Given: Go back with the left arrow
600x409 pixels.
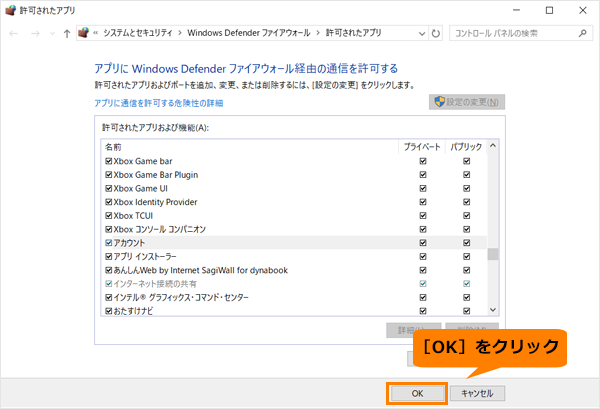Looking at the screenshot, I should 13,34.
